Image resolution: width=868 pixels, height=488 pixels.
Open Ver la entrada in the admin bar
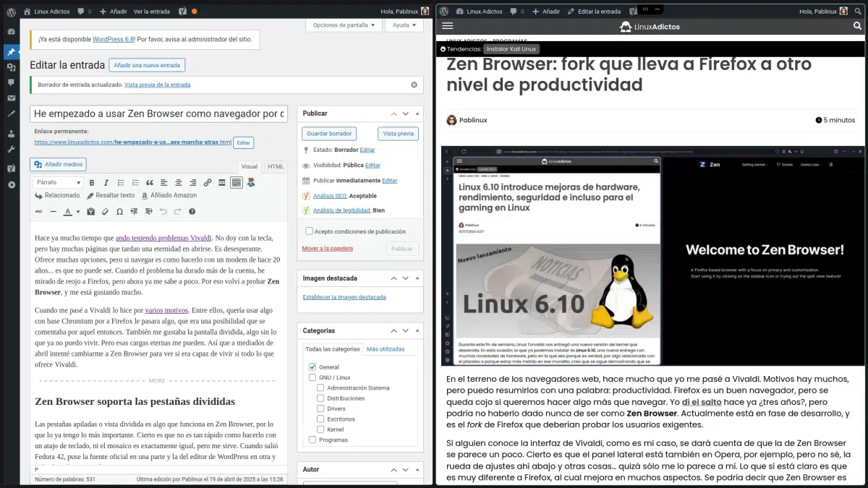152,12
